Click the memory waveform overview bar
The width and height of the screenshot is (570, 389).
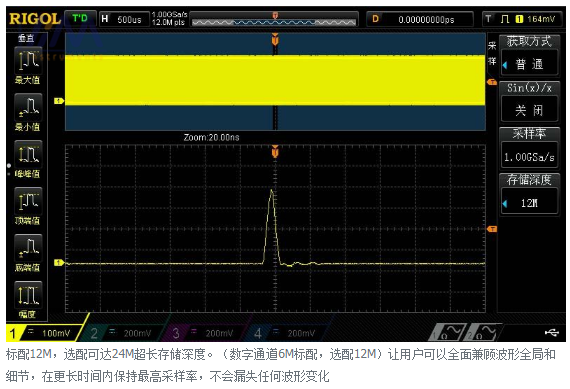[x=274, y=20]
